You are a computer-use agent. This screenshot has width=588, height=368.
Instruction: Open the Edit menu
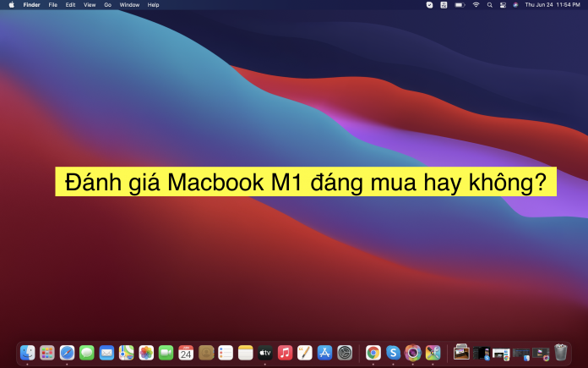click(x=70, y=5)
